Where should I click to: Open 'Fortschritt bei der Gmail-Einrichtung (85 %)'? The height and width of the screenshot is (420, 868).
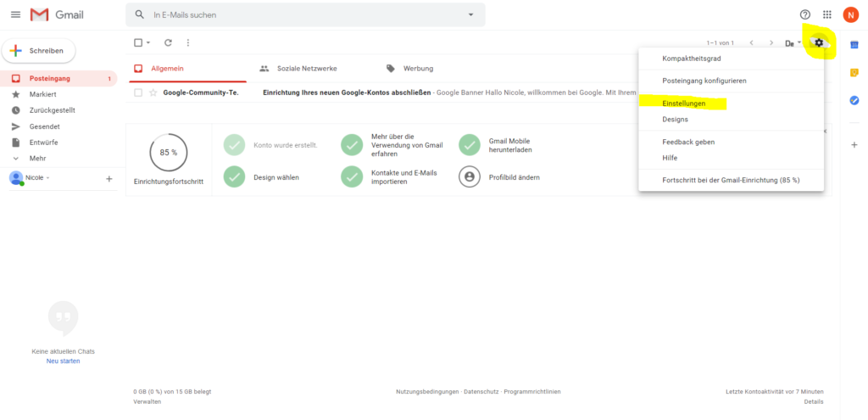click(732, 180)
